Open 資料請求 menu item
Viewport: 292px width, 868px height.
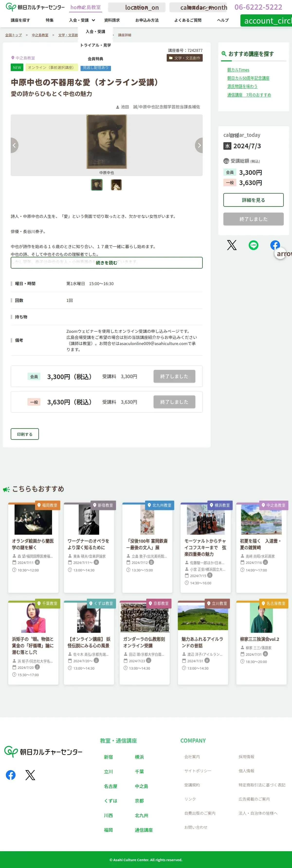(112, 20)
